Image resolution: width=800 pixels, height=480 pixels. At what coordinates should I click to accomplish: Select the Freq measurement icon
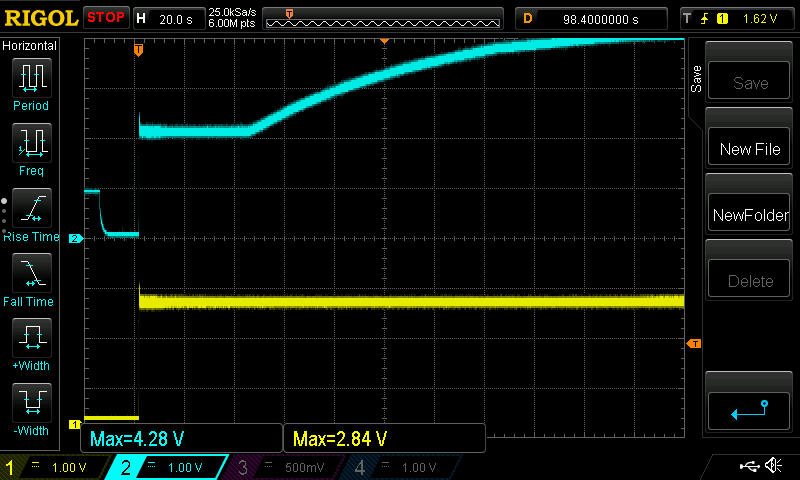31,143
